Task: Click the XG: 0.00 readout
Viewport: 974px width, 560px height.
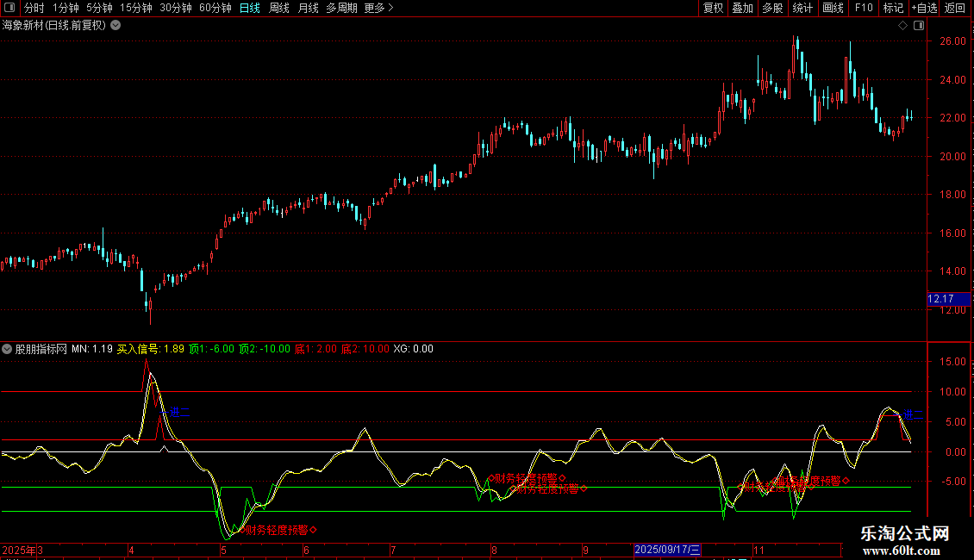Action: coord(413,349)
